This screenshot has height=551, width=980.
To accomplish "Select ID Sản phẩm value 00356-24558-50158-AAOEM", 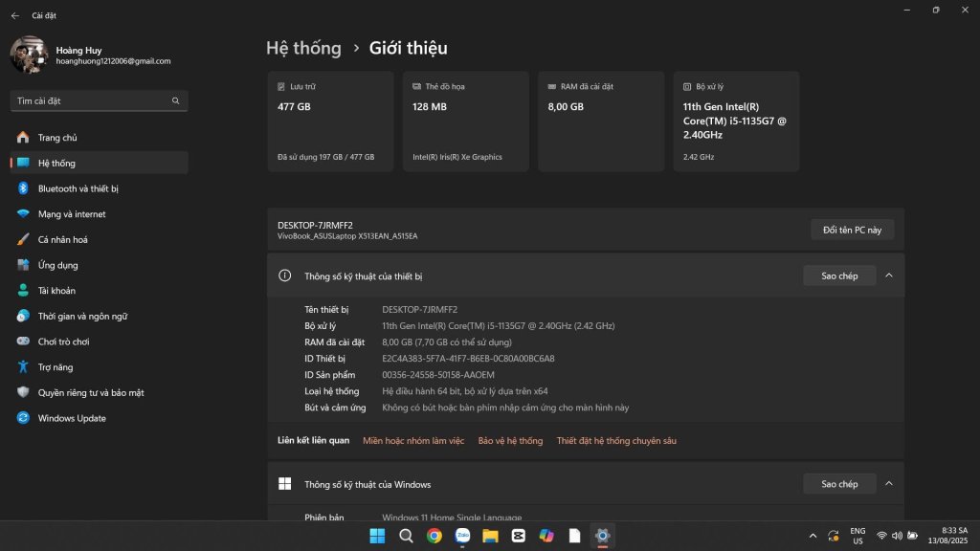I will pos(438,375).
